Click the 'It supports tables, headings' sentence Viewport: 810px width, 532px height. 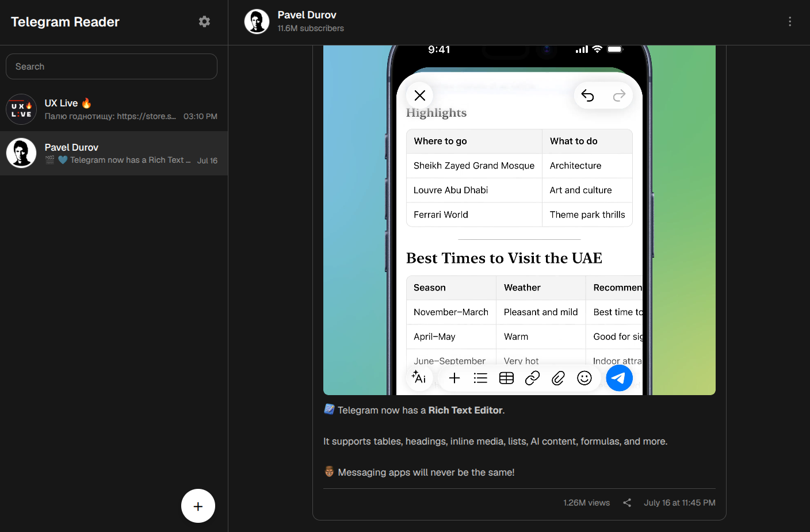coord(495,441)
